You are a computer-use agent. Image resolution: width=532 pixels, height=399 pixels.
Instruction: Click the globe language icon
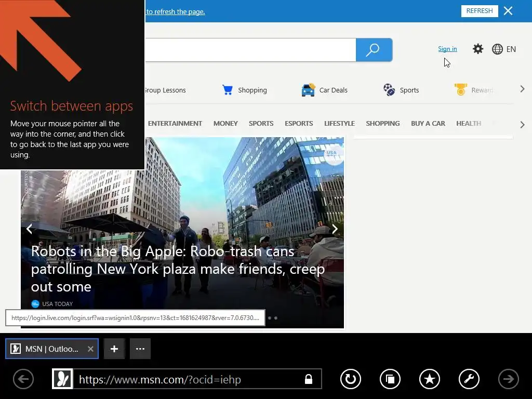point(497,49)
